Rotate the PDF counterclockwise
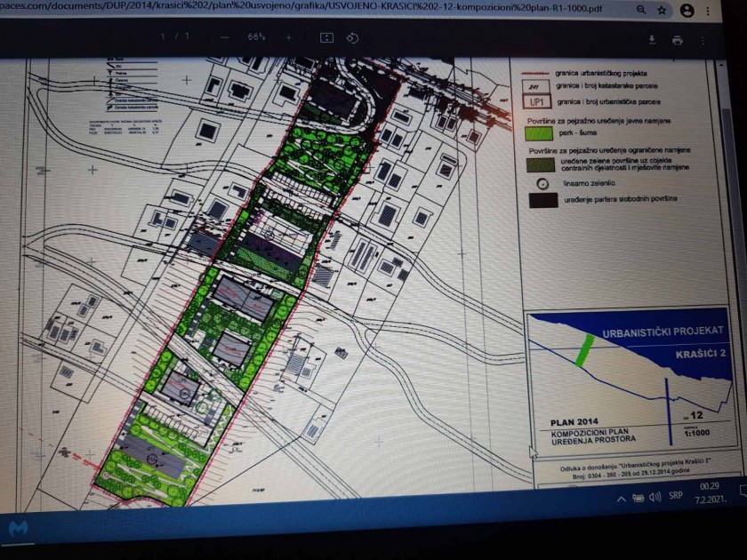Screen dimensions: 747x560 pos(352,38)
